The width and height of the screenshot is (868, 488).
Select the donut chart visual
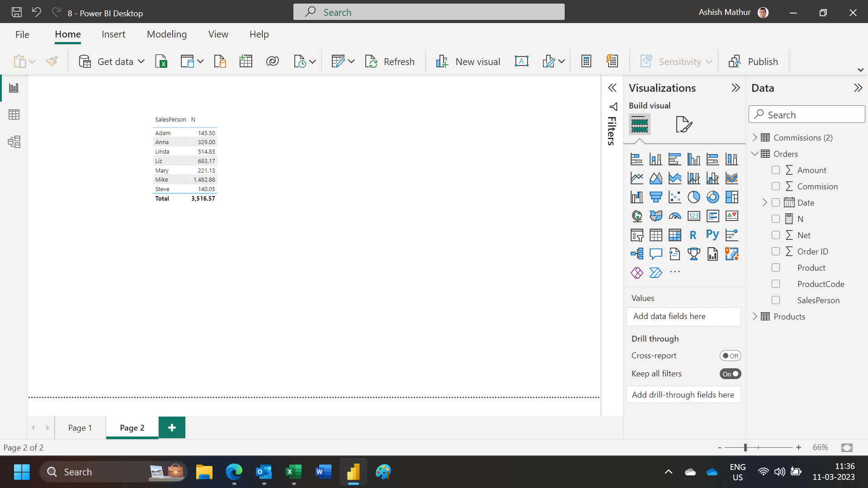click(x=712, y=197)
